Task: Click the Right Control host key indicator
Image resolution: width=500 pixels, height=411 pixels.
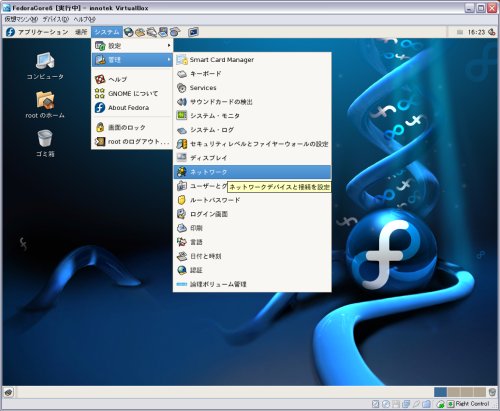Action: [468, 404]
